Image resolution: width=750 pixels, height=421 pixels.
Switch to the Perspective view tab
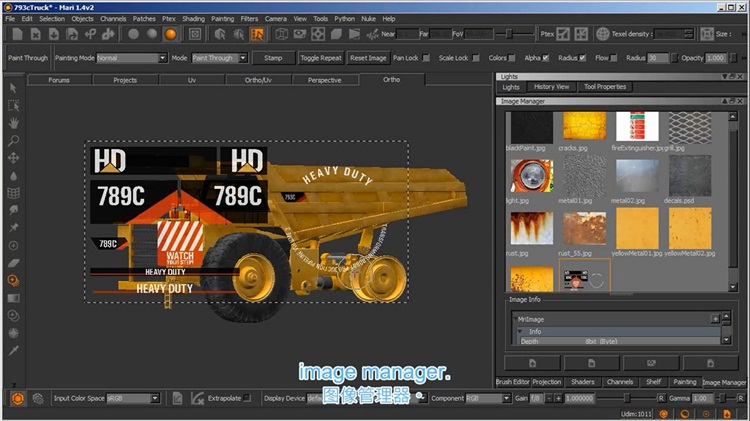tap(325, 80)
